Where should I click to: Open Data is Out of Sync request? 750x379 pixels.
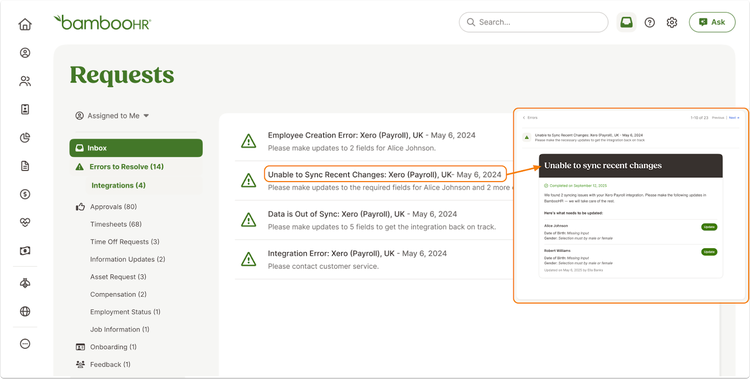pos(362,214)
